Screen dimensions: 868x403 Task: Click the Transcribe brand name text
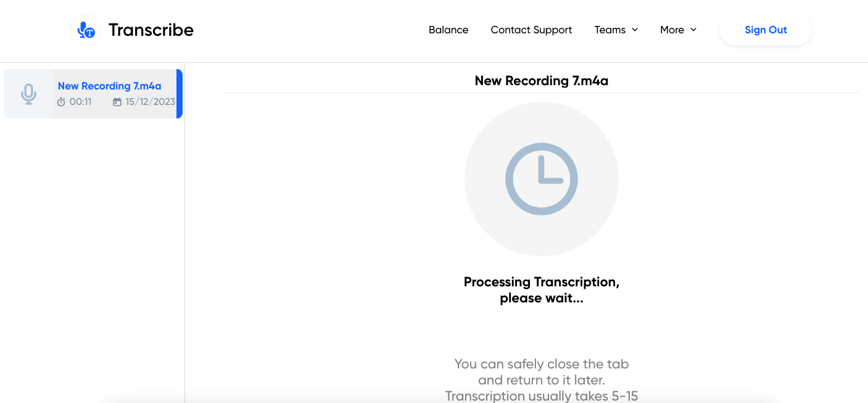click(151, 30)
